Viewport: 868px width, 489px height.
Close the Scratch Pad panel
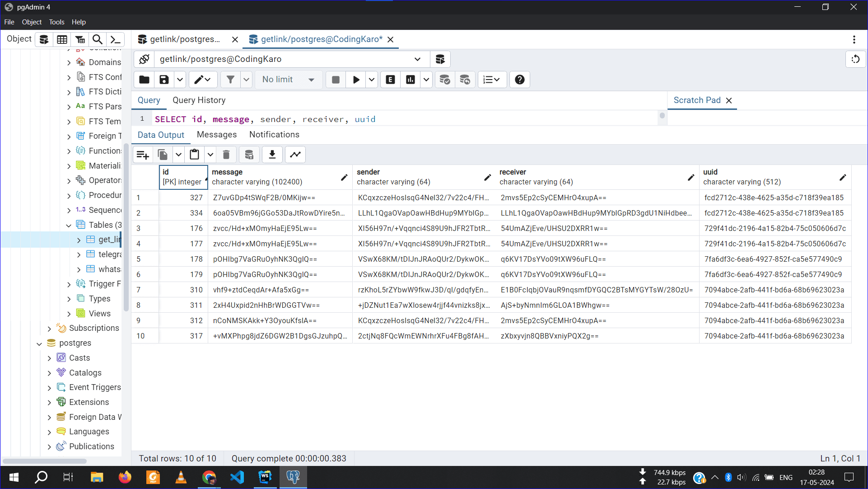(728, 100)
